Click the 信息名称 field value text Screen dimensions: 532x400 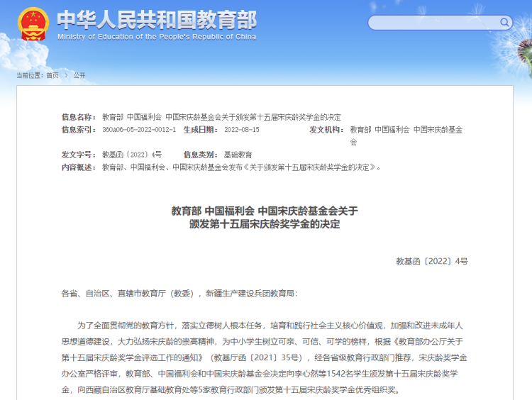click(x=221, y=117)
